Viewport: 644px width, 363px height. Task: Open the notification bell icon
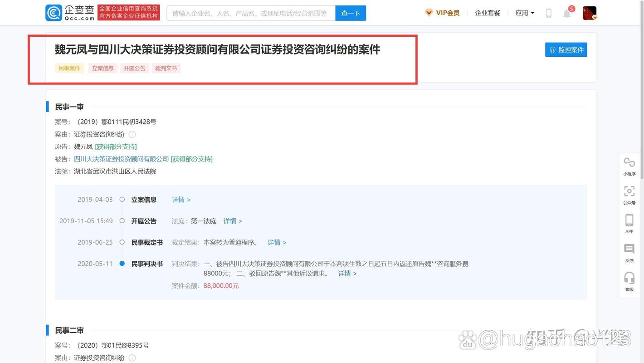click(567, 13)
